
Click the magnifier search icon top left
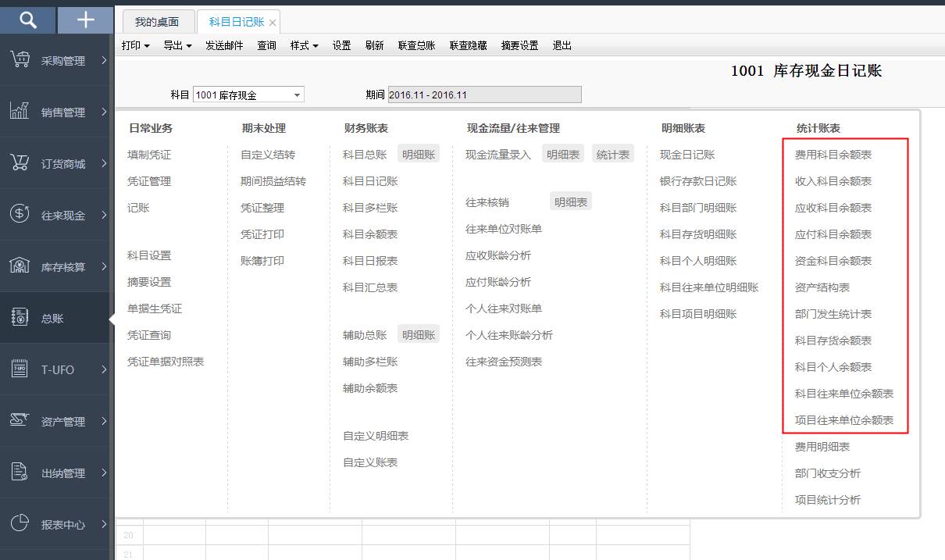pyautogui.click(x=27, y=19)
